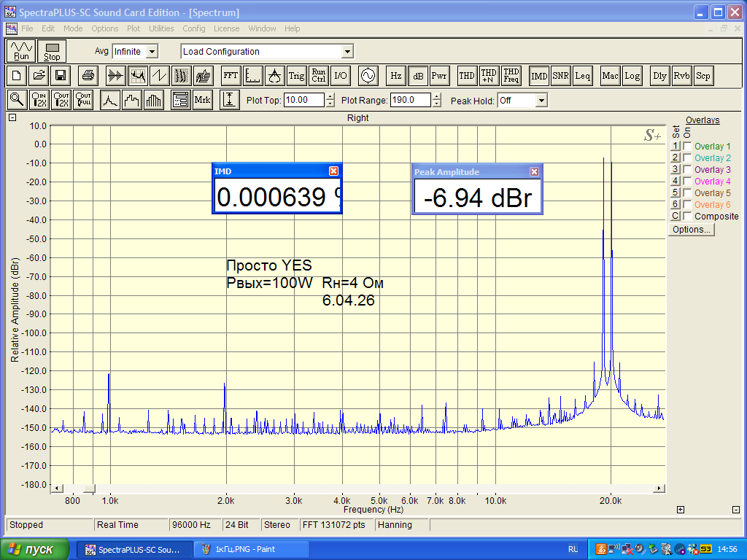Enable the Overlay 4 checkbox
Screen dimensions: 747x560
click(687, 181)
